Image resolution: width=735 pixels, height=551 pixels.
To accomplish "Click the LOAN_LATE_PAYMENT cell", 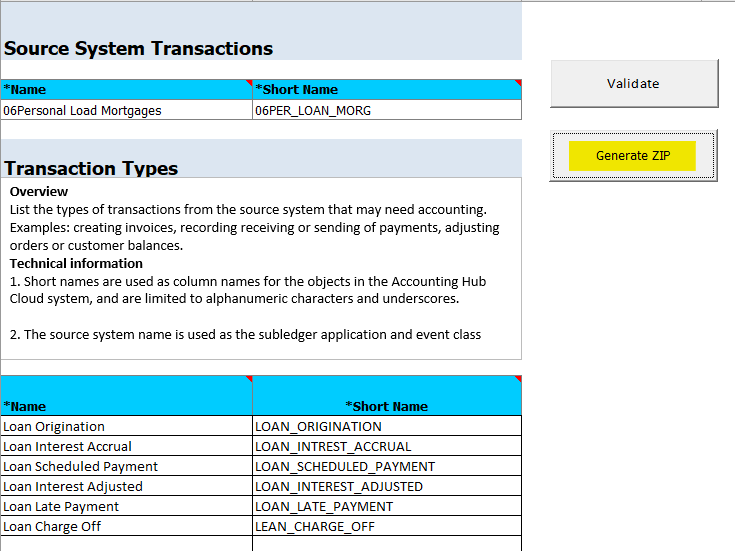I will coord(386,507).
